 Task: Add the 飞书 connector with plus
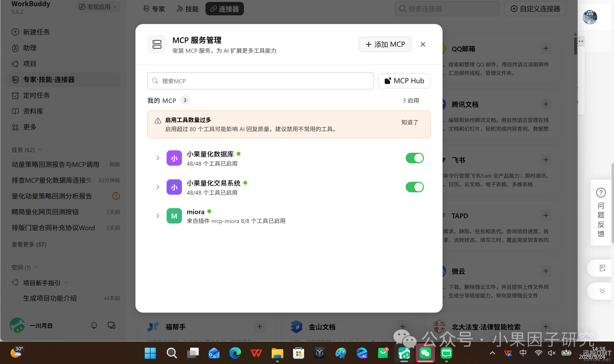tap(546, 160)
